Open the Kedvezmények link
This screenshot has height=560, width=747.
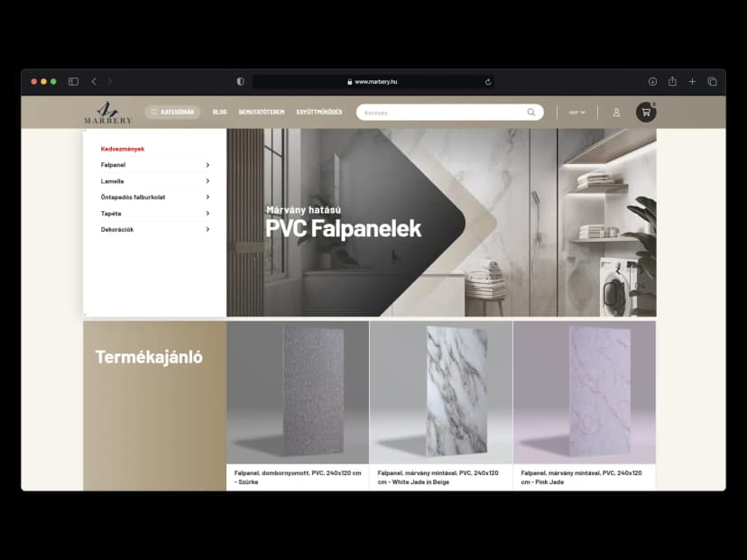click(x=123, y=149)
